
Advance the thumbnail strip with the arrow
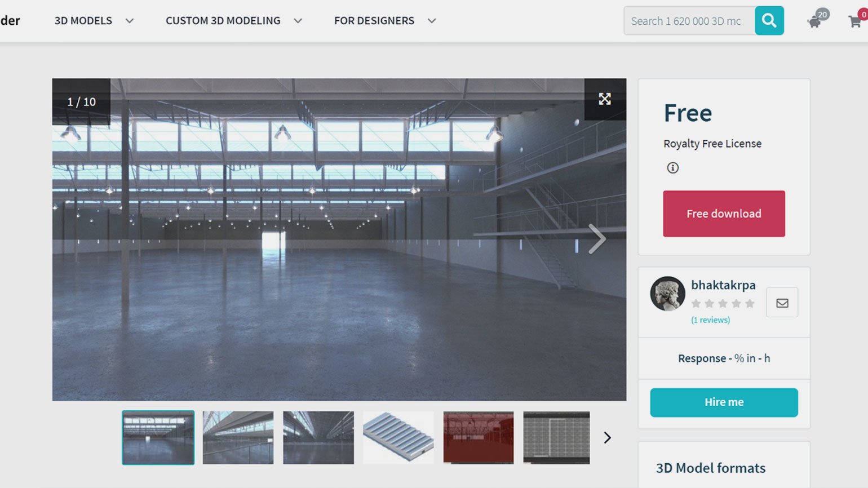pyautogui.click(x=607, y=438)
